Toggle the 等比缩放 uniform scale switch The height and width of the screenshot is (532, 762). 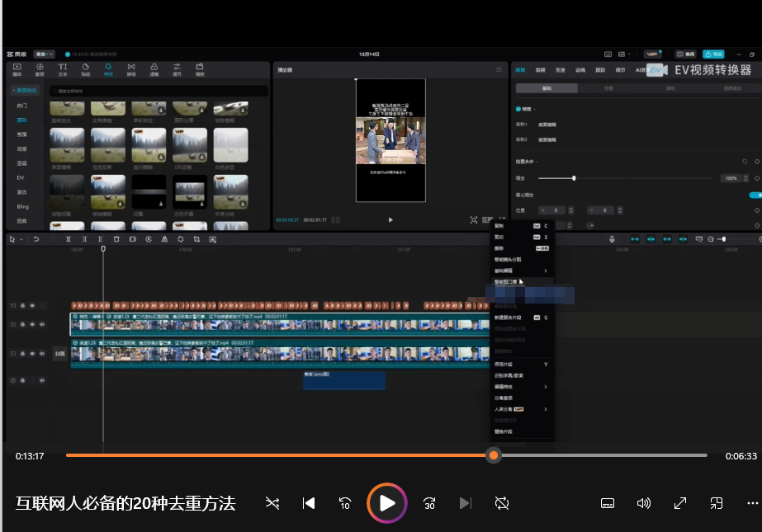(x=755, y=195)
